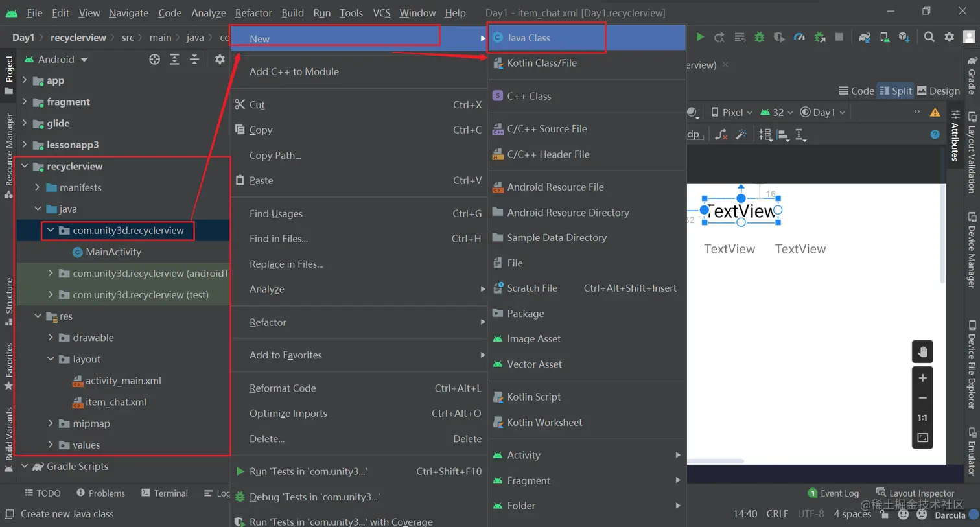Viewport: 980px width, 527px height.
Task: Click the Debug bug icon in toolbar
Action: [760, 38]
